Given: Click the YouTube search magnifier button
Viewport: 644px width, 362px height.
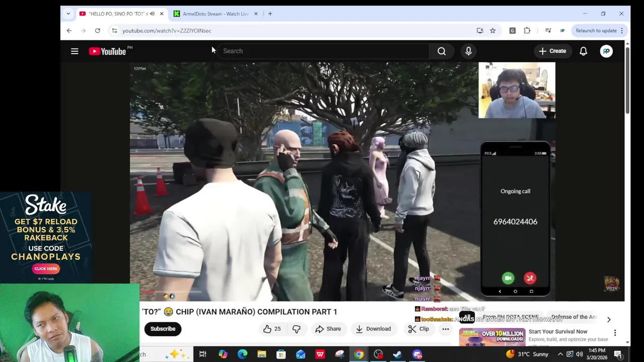Looking at the screenshot, I should coord(441,51).
